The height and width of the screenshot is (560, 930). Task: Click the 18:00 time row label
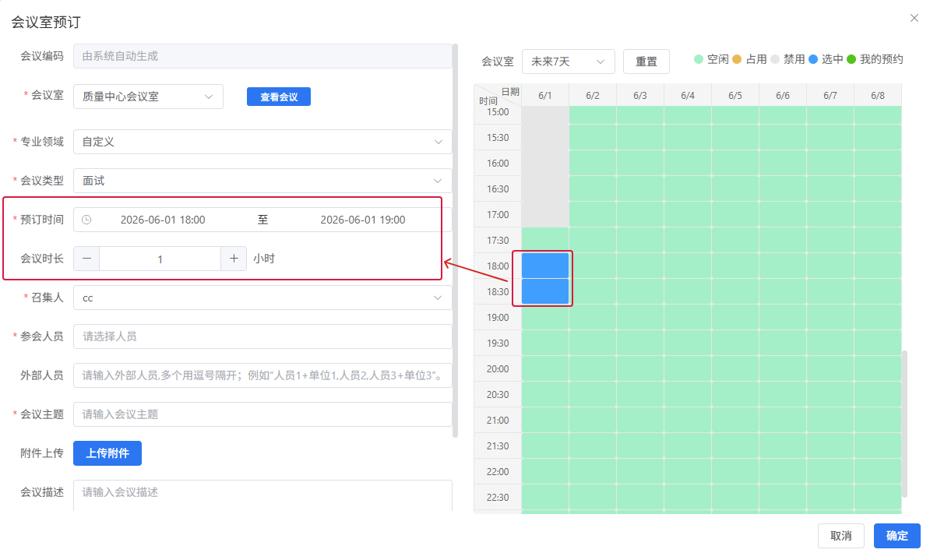tap(498, 266)
